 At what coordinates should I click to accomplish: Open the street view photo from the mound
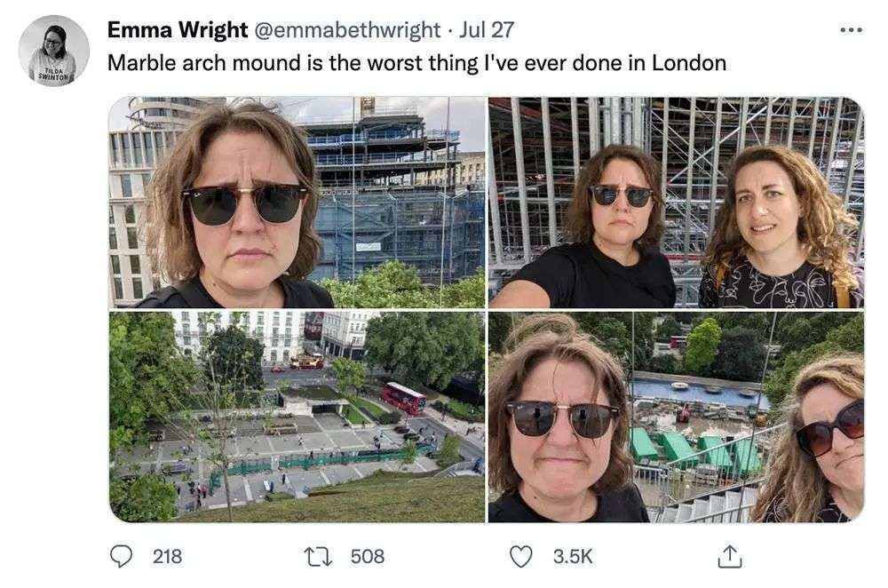pyautogui.click(x=297, y=417)
